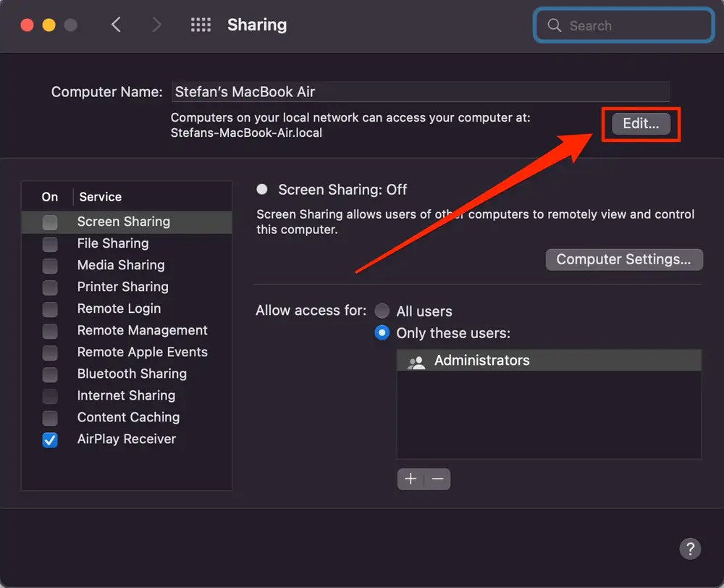Select the Remote Management service label
Screen dimensions: 724x588
coord(142,330)
